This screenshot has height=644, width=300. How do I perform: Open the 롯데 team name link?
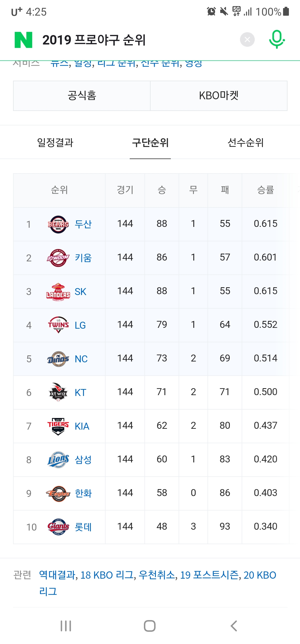tap(83, 527)
